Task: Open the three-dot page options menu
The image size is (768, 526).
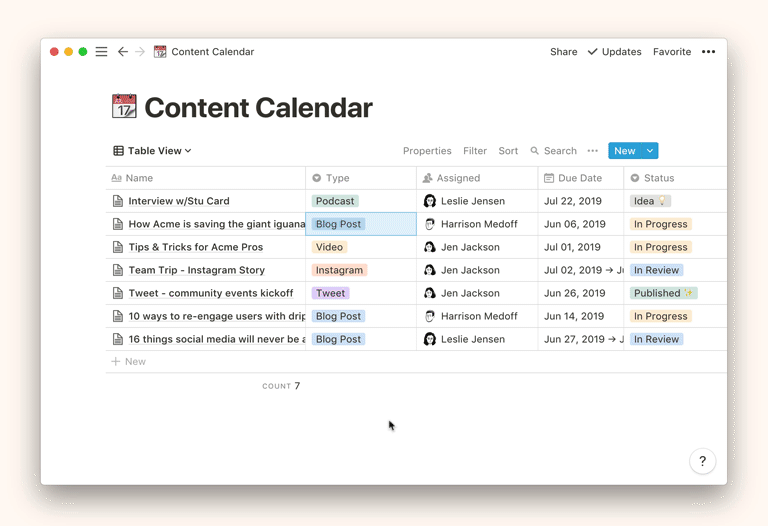Action: [x=708, y=52]
